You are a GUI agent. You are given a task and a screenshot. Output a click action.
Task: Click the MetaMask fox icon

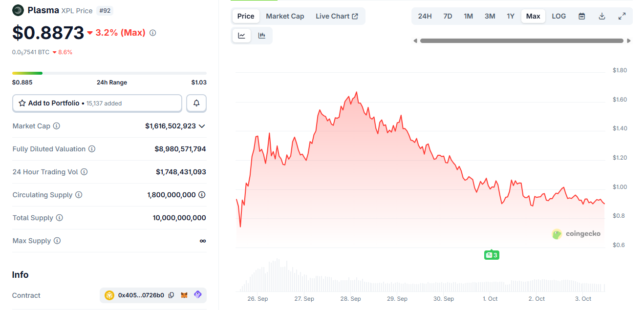click(x=185, y=295)
